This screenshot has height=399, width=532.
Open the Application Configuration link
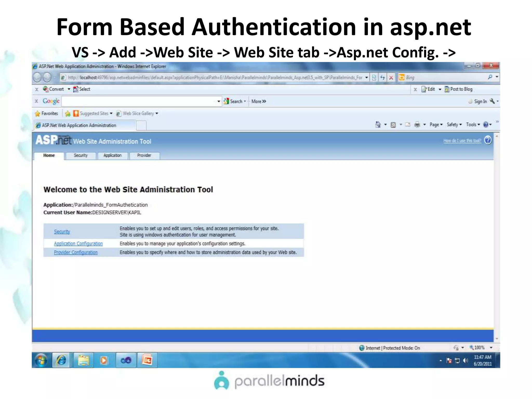pos(78,244)
